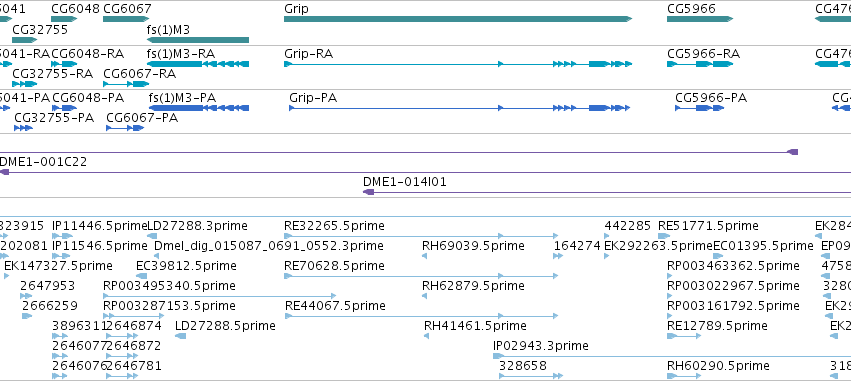Select the RE32265.5prime EST feature
The height and width of the screenshot is (381, 851).
click(x=421, y=236)
